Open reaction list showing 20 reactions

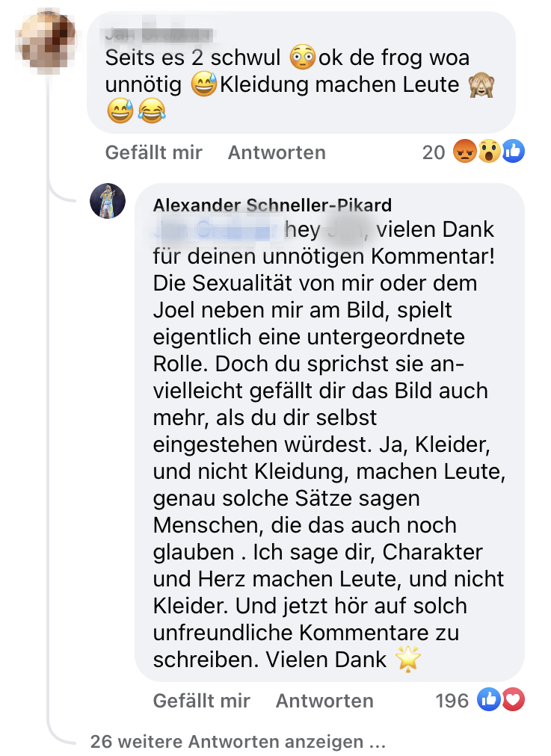click(434, 152)
